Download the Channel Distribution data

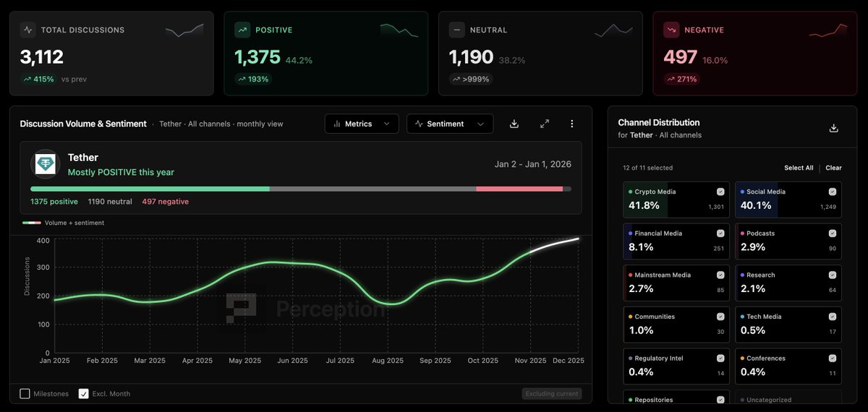[x=833, y=128]
